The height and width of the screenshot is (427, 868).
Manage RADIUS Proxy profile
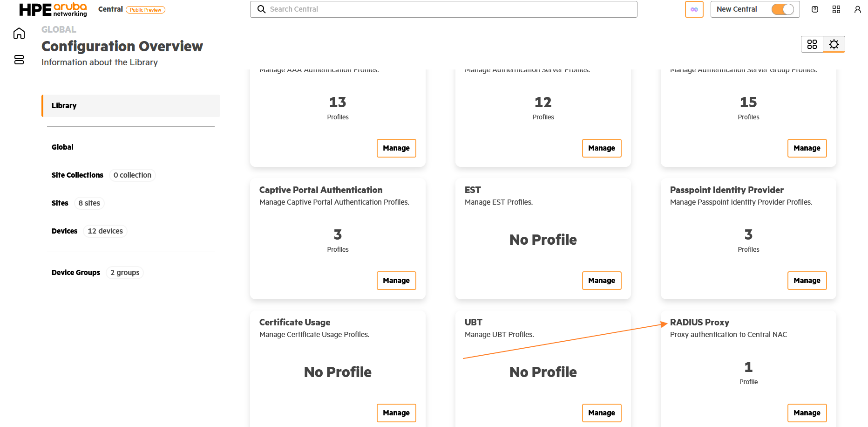point(807,413)
